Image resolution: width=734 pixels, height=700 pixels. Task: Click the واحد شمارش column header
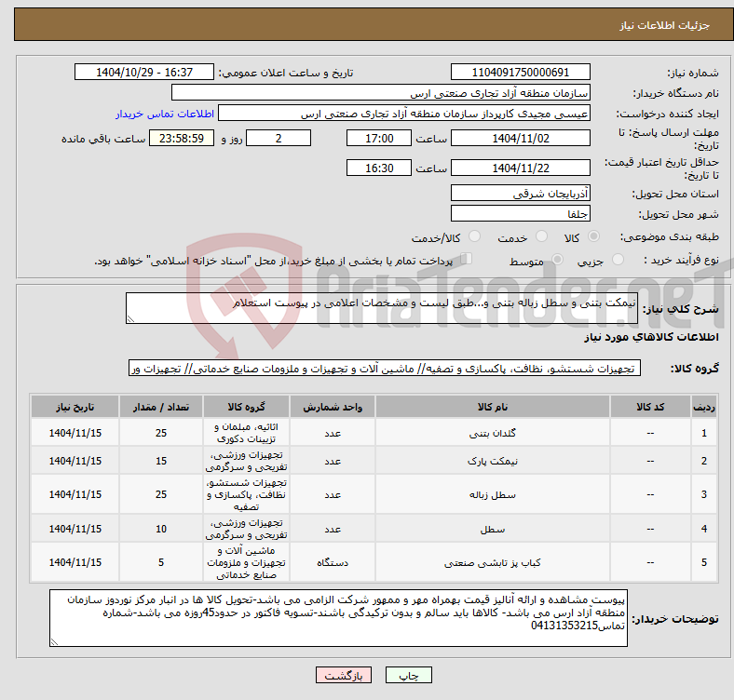[333, 407]
